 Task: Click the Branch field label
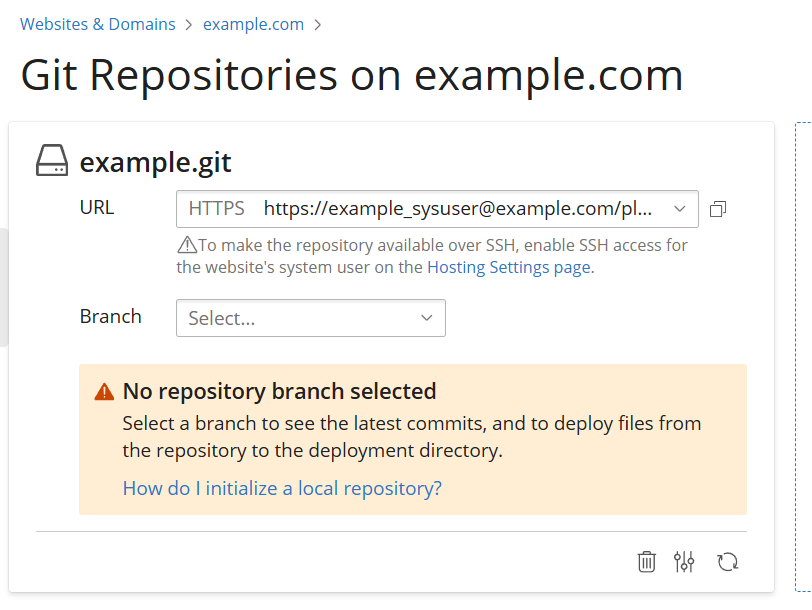click(111, 316)
